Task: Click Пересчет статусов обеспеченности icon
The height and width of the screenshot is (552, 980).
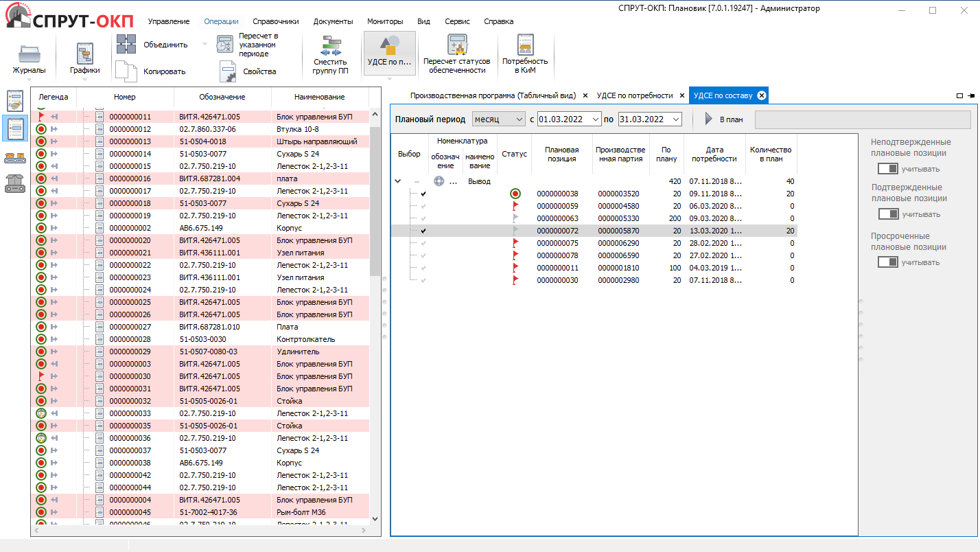Action: (x=456, y=45)
